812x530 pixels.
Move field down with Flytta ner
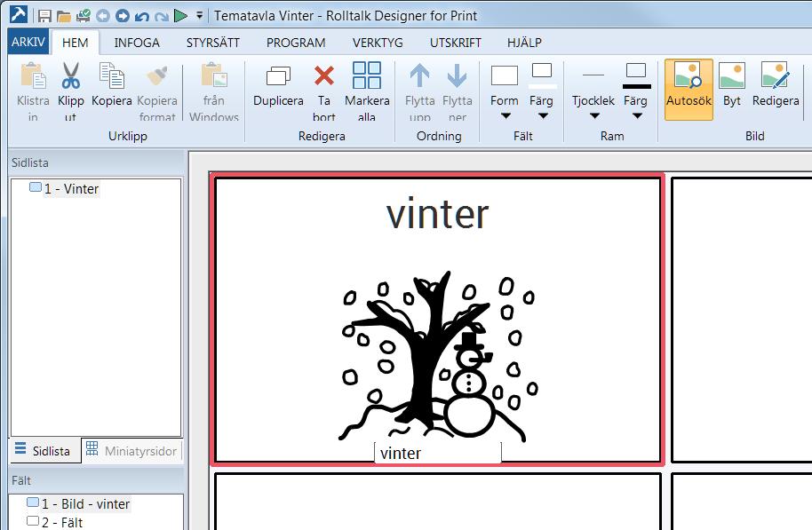coord(458,91)
